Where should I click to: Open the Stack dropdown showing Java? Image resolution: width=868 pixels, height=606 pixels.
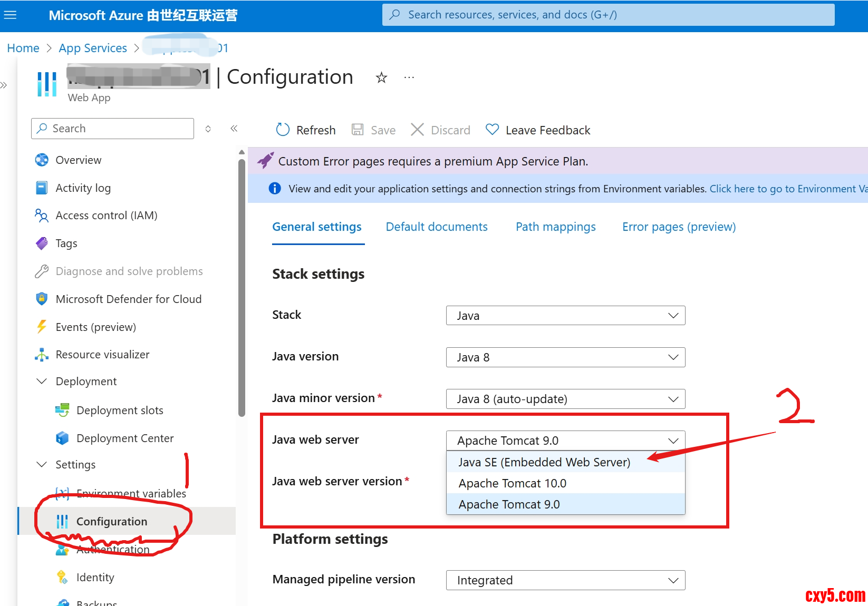coord(565,316)
